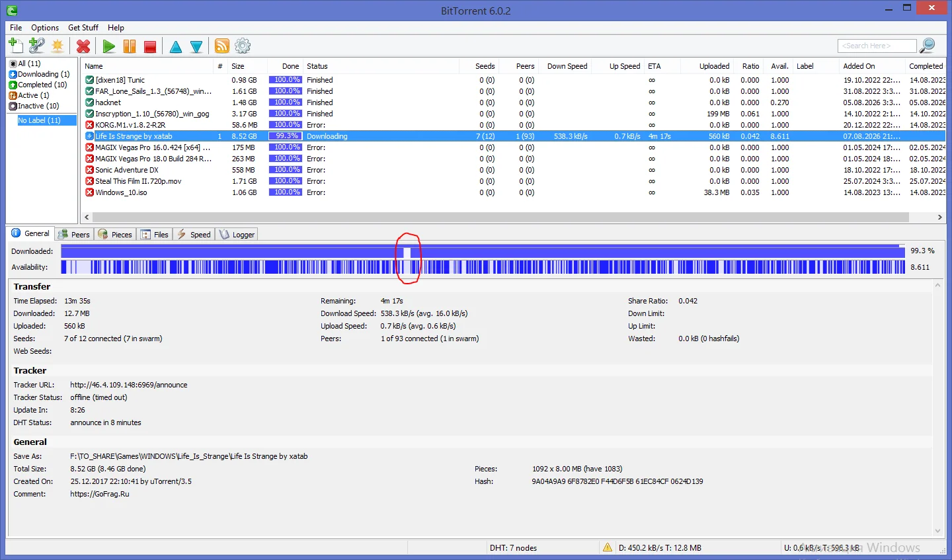Click the Add Torrent toolbar icon

[x=16, y=46]
